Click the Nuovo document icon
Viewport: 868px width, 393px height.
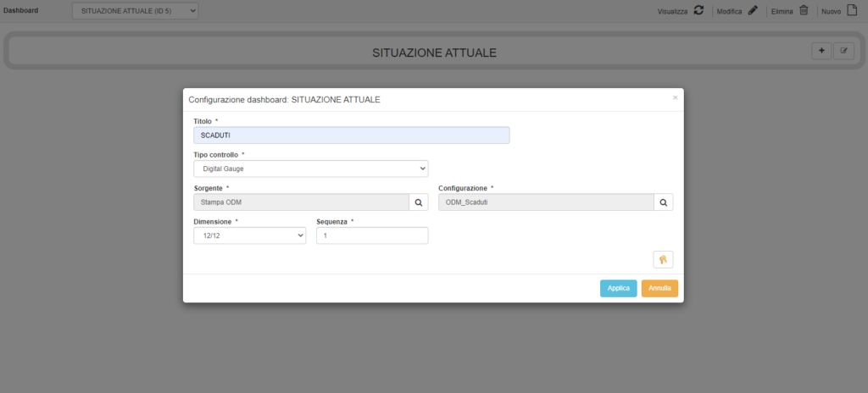click(852, 10)
